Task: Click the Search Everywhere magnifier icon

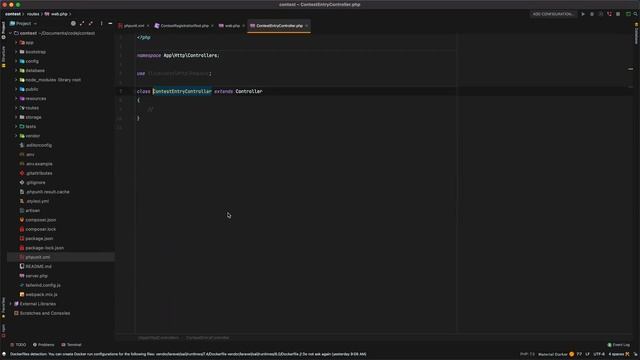Action: click(636, 14)
